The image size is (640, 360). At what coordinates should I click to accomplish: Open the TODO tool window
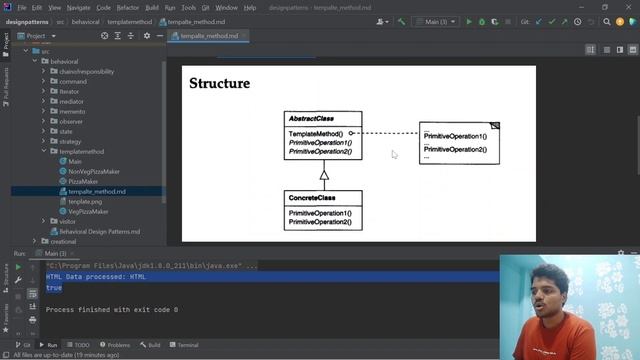pos(78,345)
